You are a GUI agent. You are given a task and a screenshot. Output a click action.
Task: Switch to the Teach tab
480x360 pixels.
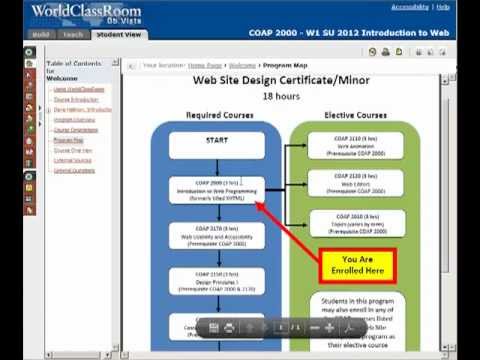tap(73, 35)
